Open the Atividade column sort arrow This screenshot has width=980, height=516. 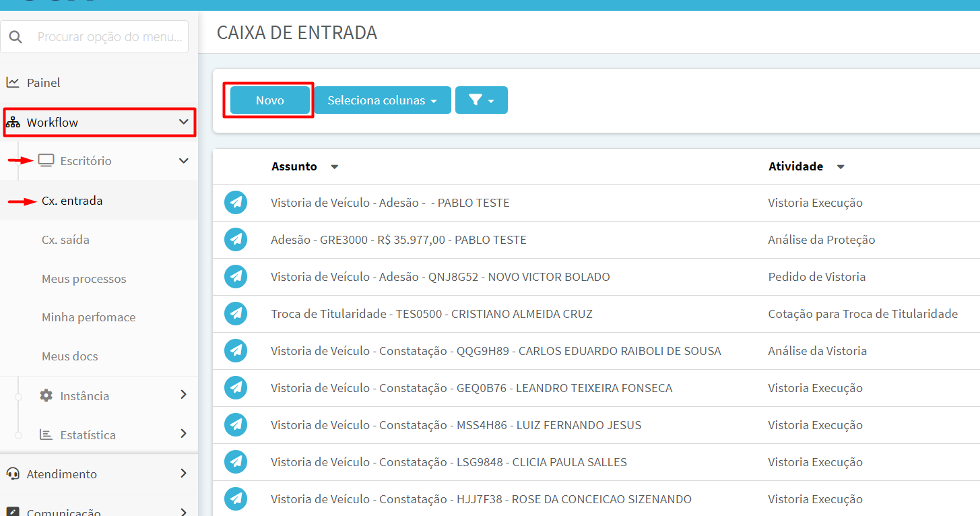pyautogui.click(x=841, y=167)
